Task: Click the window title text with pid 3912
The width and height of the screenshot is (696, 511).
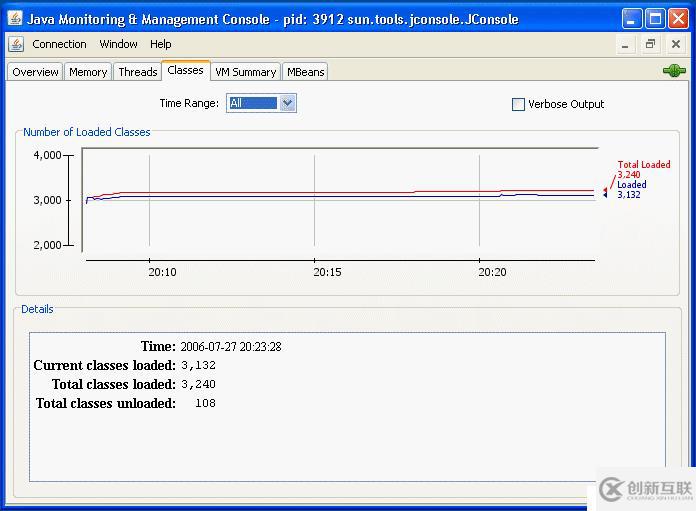Action: 273,19
